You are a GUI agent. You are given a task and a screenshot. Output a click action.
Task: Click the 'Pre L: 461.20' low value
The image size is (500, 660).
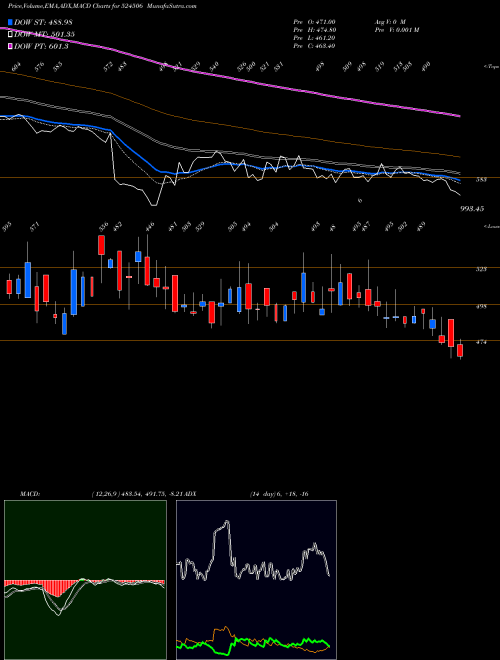[314, 38]
